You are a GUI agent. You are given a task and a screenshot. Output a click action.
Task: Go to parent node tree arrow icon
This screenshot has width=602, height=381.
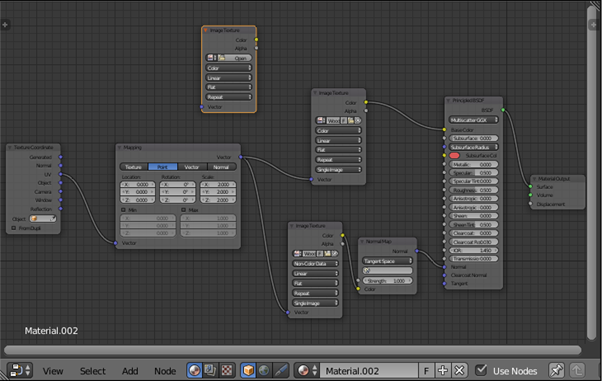(577, 371)
